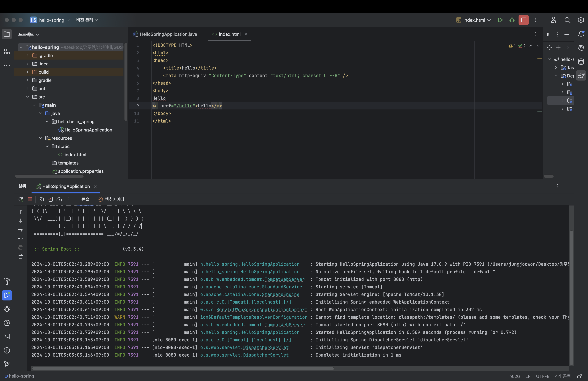The image size is (588, 381).
Task: Open Search Everywhere magnifier icon
Action: click(568, 20)
